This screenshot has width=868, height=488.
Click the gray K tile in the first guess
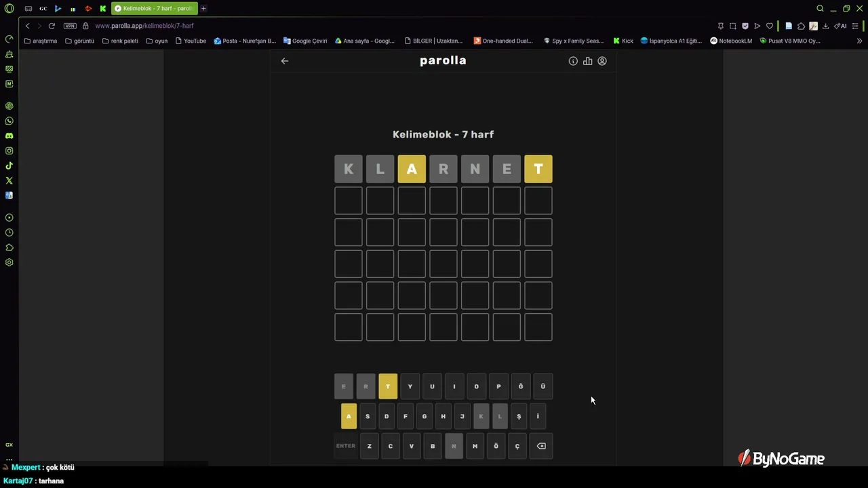(x=349, y=169)
